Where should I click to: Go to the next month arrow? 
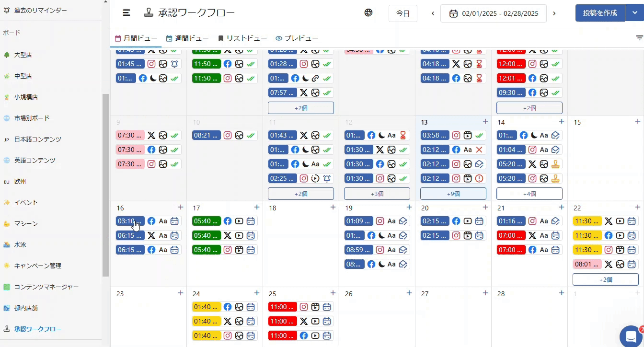click(554, 13)
